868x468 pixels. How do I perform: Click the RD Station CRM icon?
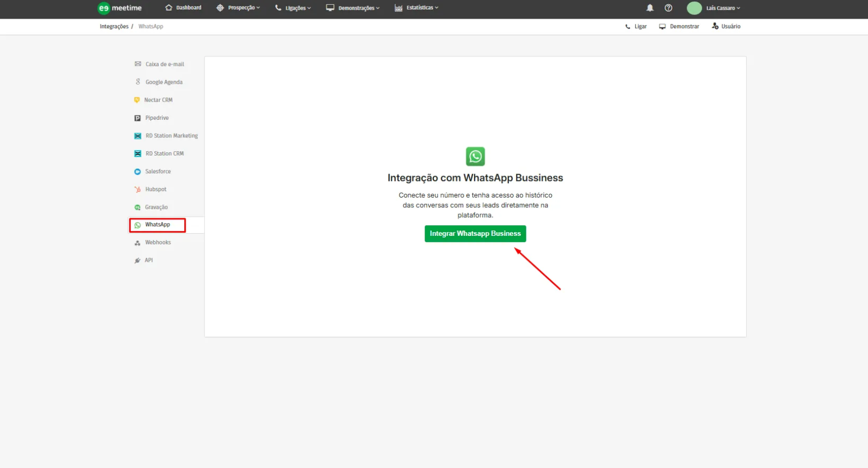click(x=138, y=154)
